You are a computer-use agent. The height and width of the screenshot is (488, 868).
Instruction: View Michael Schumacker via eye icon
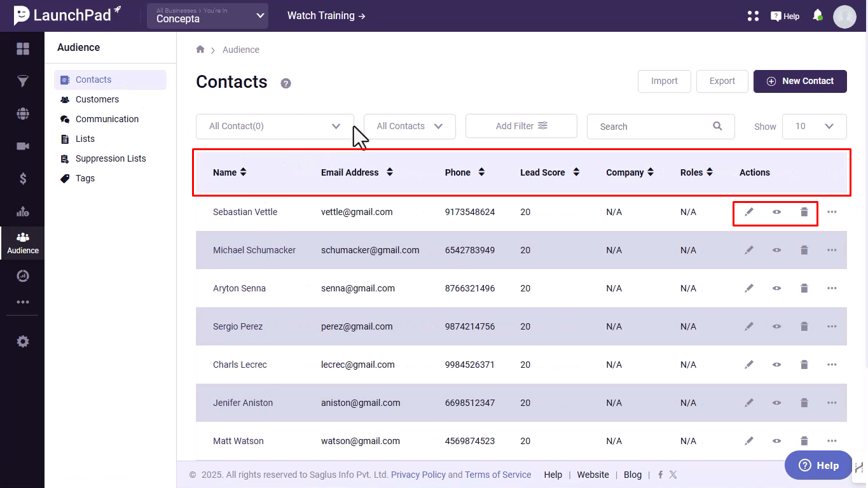pos(777,250)
